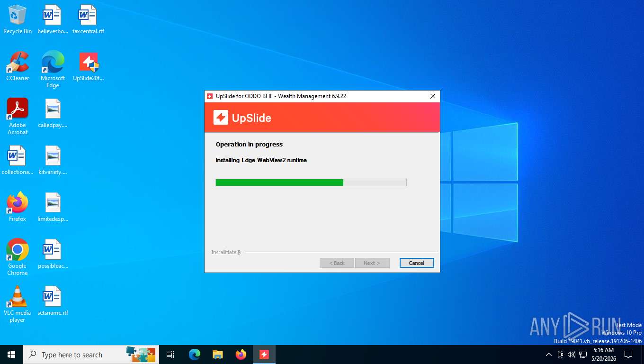The height and width of the screenshot is (364, 644).
Task: Click the UpSlide installer taskbar button
Action: pyautogui.click(x=264, y=355)
